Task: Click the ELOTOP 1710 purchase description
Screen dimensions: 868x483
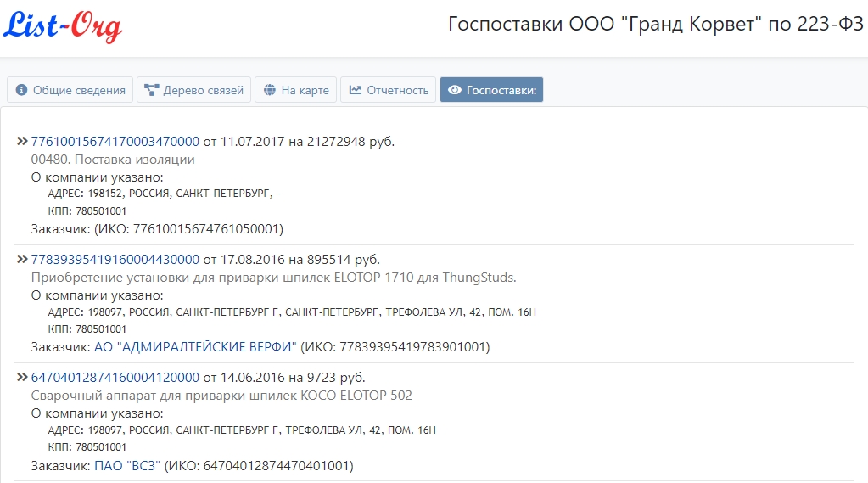Action: pos(273,278)
